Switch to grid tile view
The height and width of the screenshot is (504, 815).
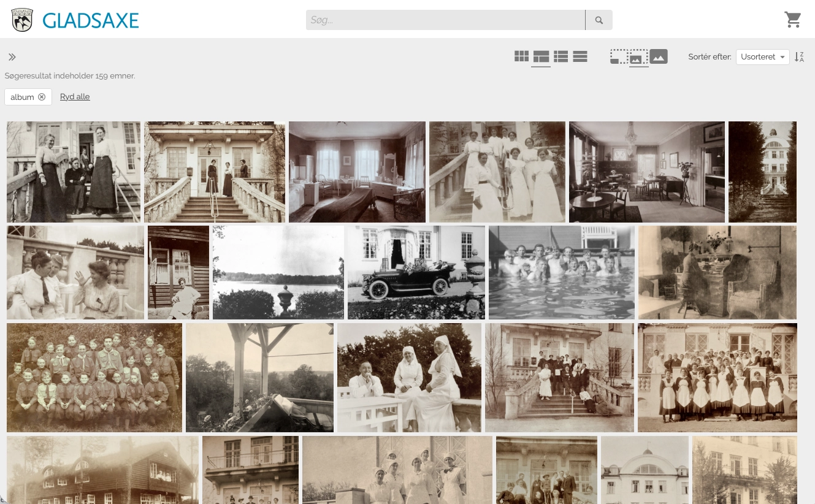[521, 56]
